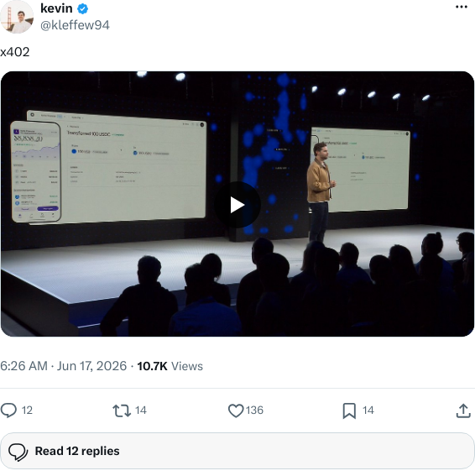Click the speech bubble inside Read replies button

(18, 452)
